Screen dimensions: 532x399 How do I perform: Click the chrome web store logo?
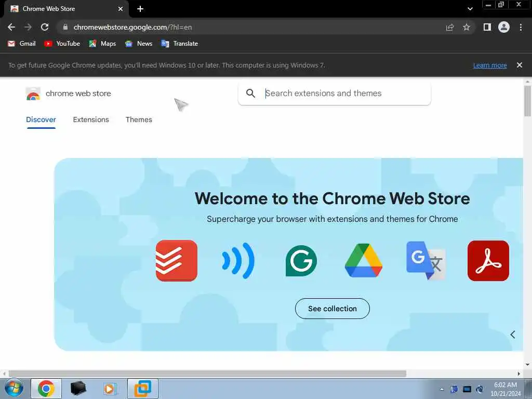pos(68,94)
